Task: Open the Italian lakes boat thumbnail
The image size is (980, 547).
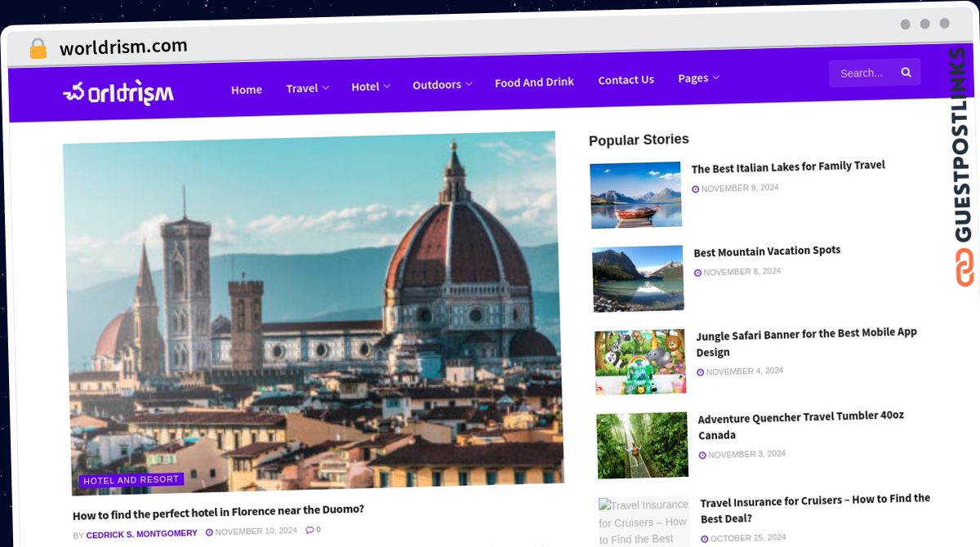Action: point(635,195)
